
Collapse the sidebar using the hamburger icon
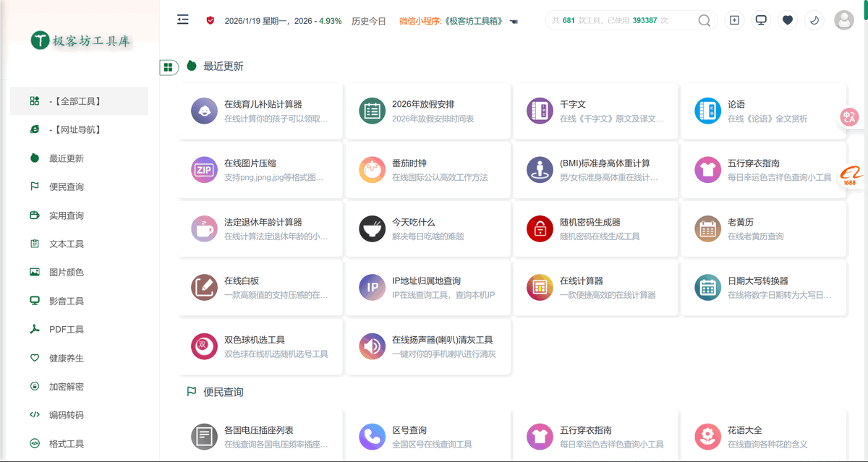[x=182, y=20]
